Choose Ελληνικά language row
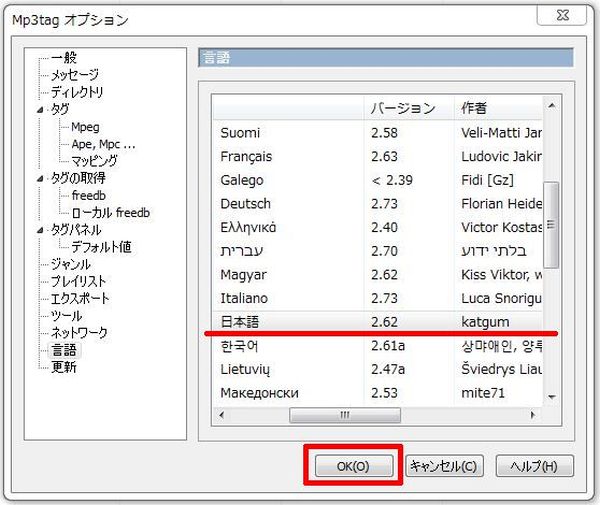Image resolution: width=600 pixels, height=505 pixels. pos(377,228)
